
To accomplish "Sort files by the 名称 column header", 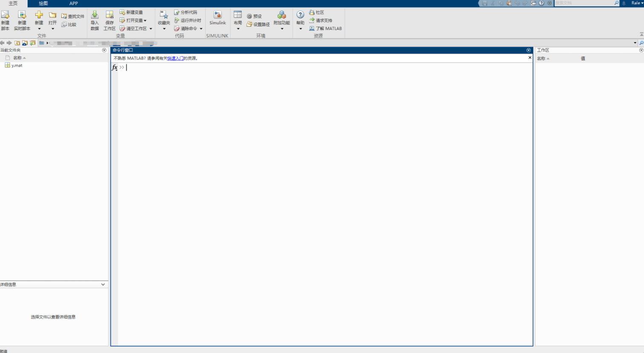I will click(x=19, y=58).
